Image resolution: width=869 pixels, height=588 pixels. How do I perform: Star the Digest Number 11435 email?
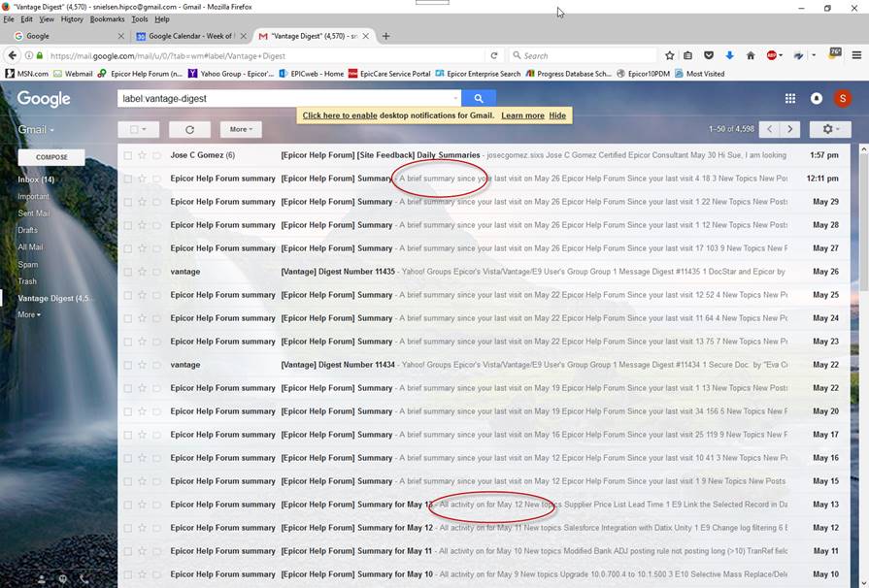[142, 272]
